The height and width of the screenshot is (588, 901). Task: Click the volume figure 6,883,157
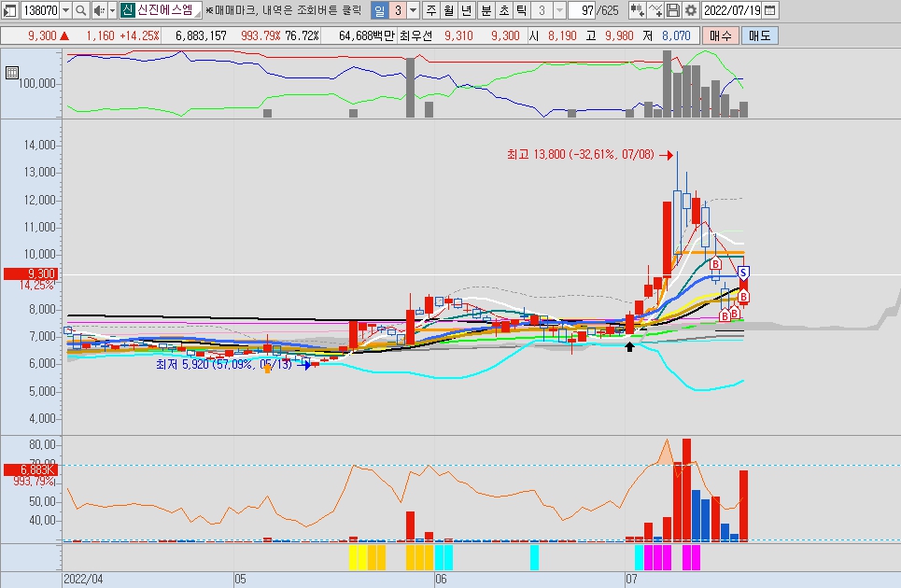[201, 35]
